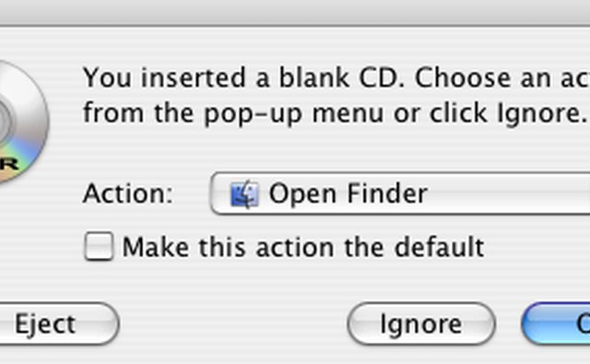Click the rainbow reflection on the disc icon
The image size is (590, 364).
(27, 154)
